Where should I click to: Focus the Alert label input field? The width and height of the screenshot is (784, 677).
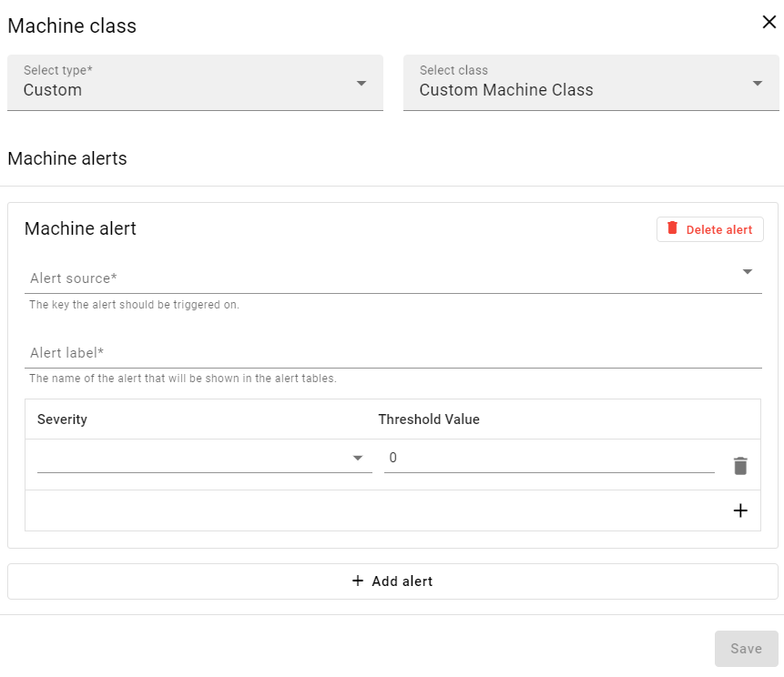point(392,353)
